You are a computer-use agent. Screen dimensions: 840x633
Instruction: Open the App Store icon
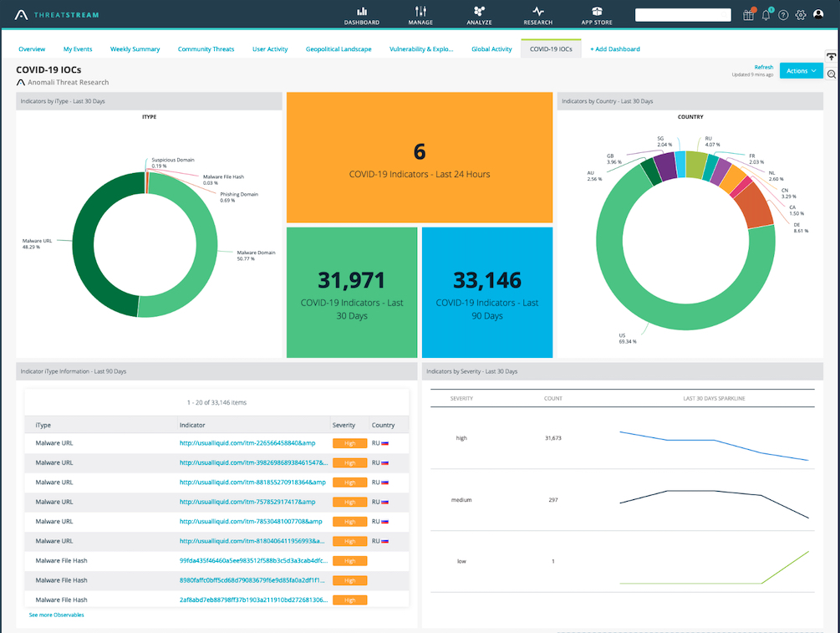(597, 12)
